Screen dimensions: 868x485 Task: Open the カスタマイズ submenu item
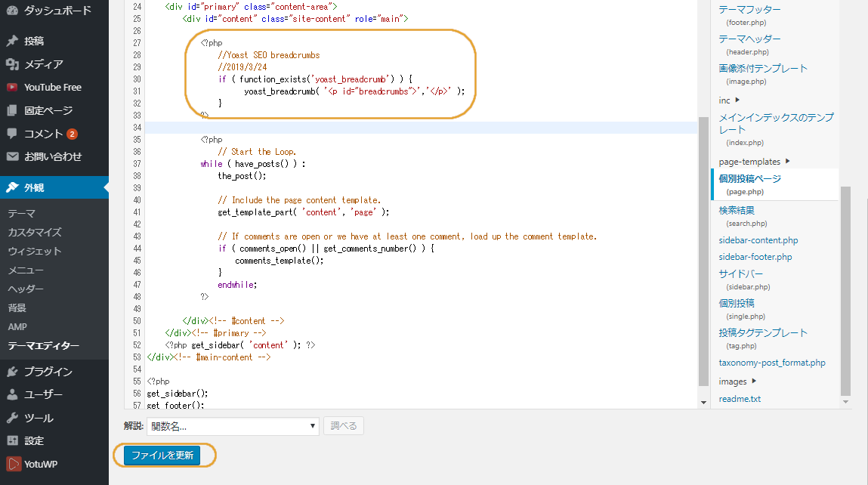(35, 232)
